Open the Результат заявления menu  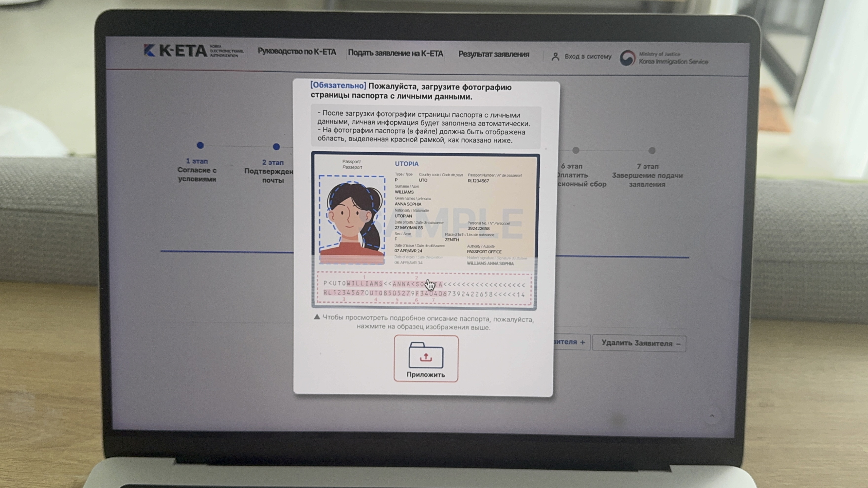(494, 54)
